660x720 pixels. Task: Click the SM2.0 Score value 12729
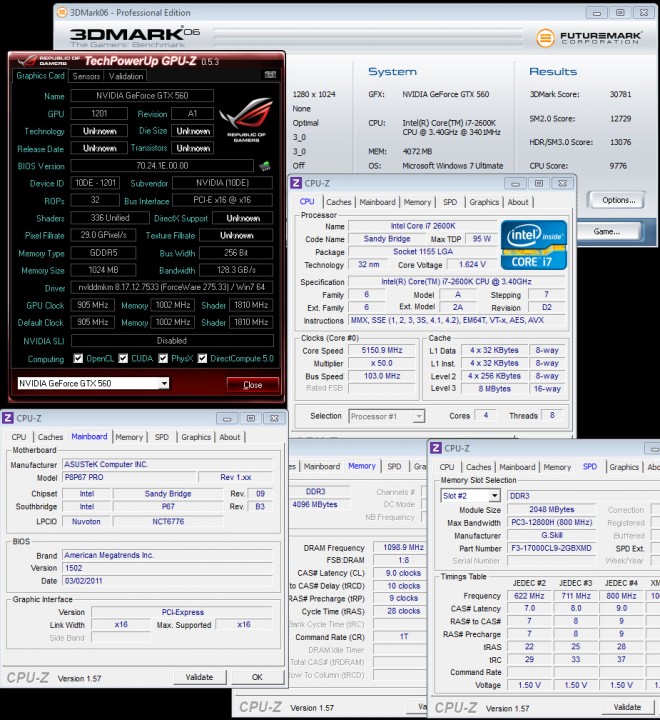pos(621,118)
